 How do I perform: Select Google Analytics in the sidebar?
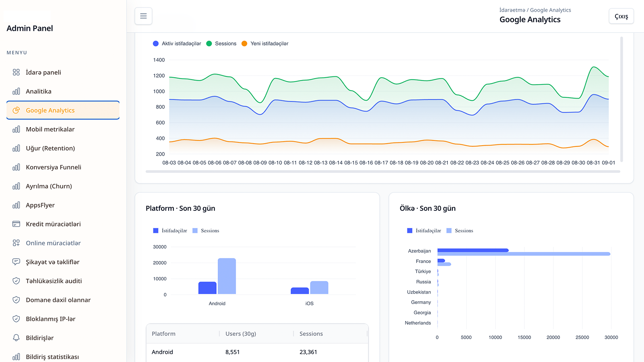(63, 110)
